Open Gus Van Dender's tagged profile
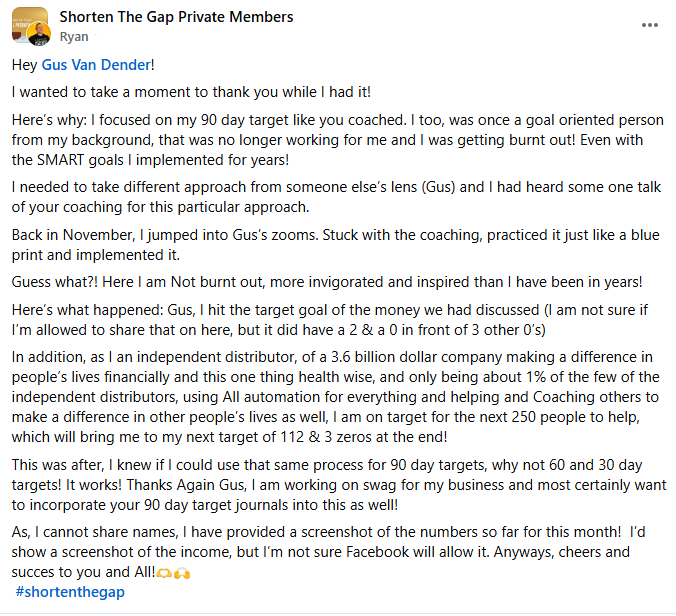 click(96, 65)
